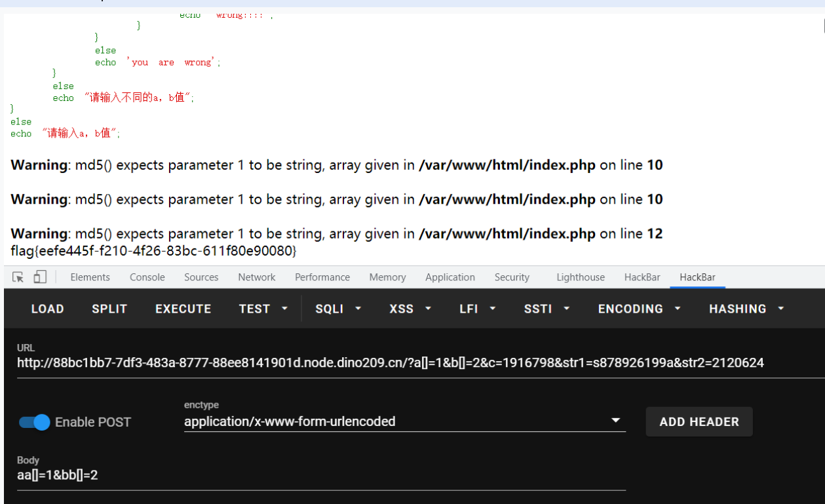This screenshot has height=504, width=825.
Task: Open the HASHING dropdown menu
Action: click(746, 309)
